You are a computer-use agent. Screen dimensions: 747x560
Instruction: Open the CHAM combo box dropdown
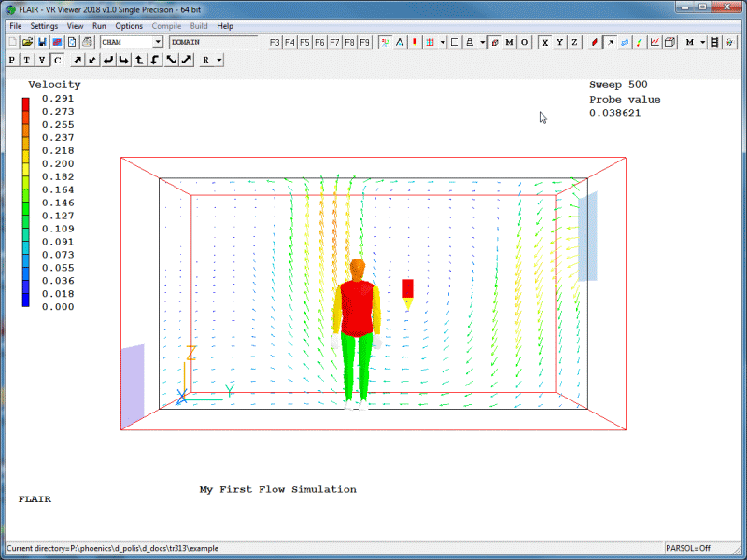157,42
